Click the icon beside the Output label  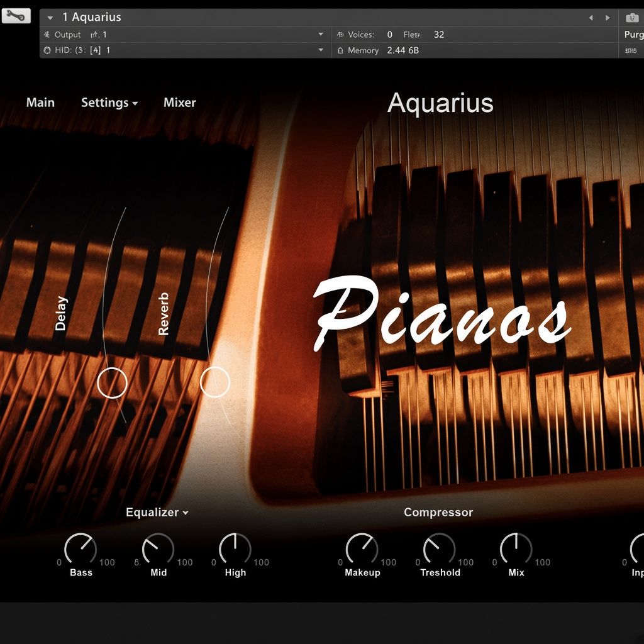(47, 35)
